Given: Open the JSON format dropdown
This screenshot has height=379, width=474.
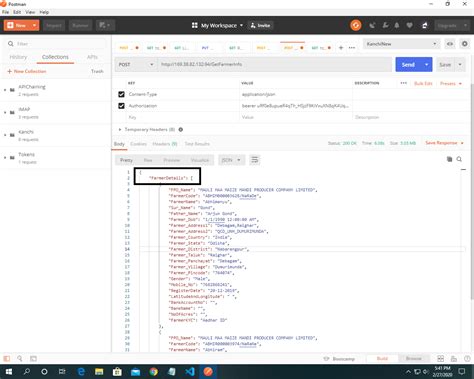Looking at the screenshot, I should [231, 160].
